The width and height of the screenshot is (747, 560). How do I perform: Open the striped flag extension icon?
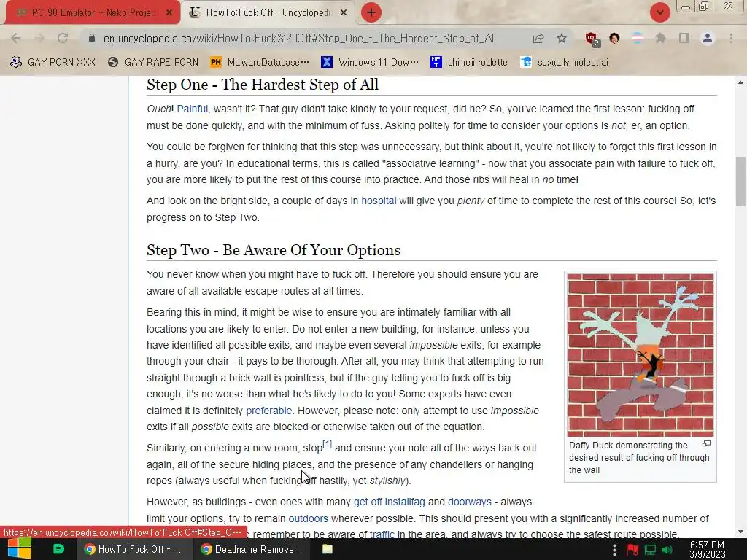(638, 38)
